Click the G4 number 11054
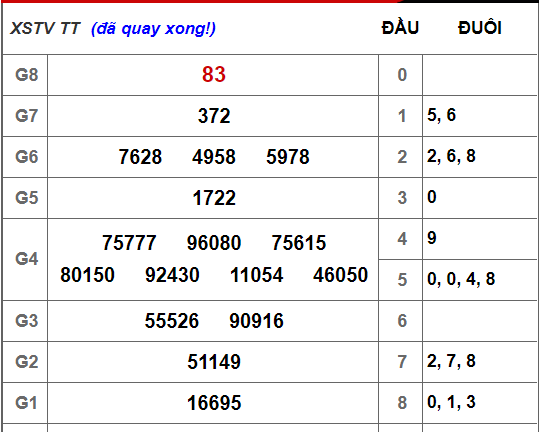 pos(256,275)
